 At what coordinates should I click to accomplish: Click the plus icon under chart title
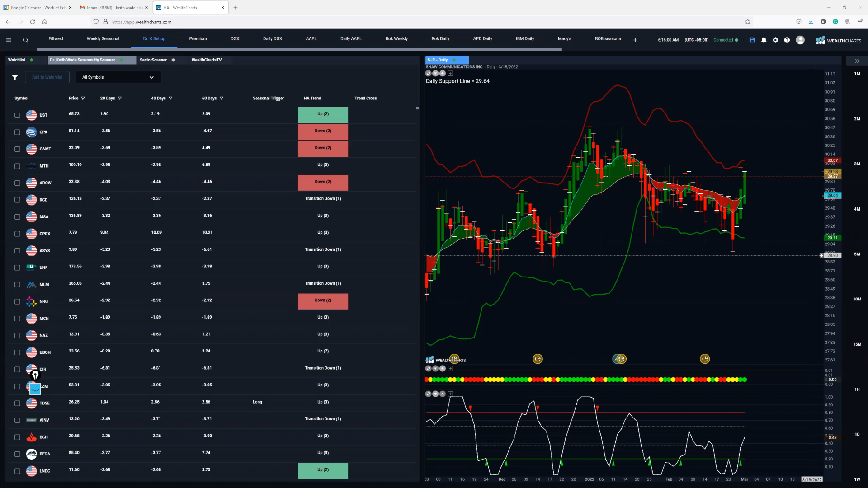pos(450,73)
